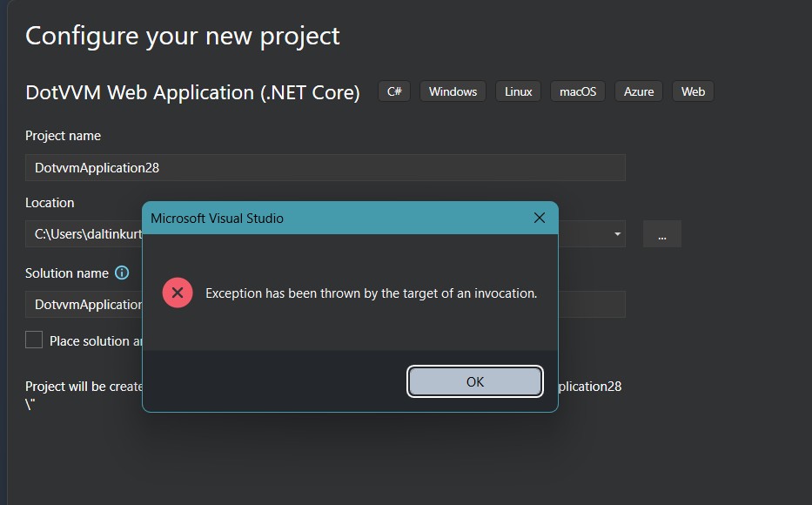This screenshot has width=812, height=505.
Task: Click the red error icon in dialog
Action: [178, 293]
